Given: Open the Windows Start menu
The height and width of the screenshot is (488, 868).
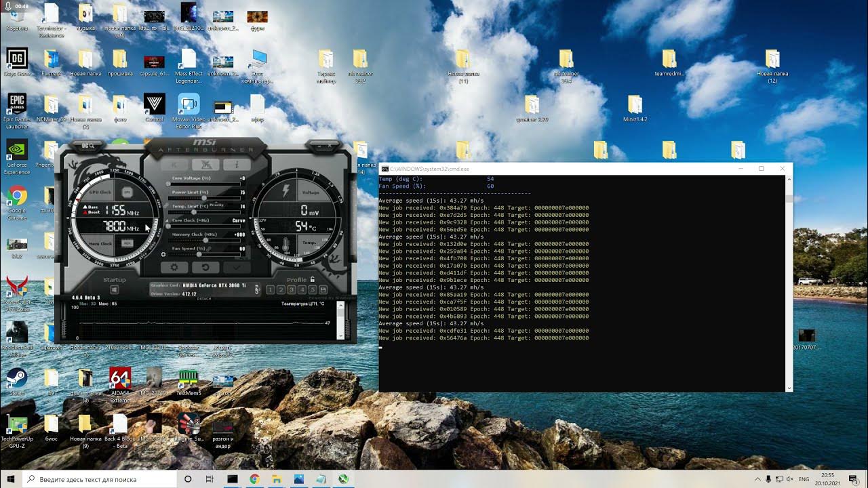Looking at the screenshot, I should (x=11, y=479).
